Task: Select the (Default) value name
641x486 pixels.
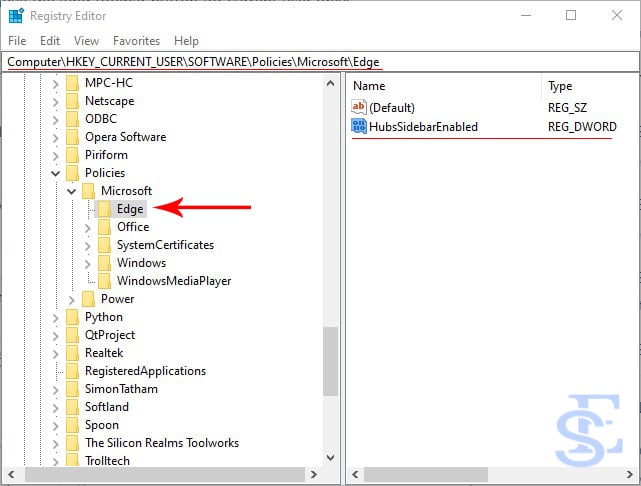Action: pyautogui.click(x=392, y=108)
